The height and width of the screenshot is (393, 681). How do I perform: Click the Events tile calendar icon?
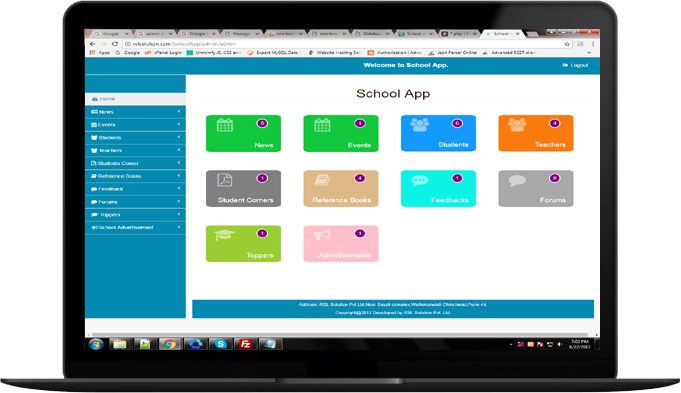point(322,125)
